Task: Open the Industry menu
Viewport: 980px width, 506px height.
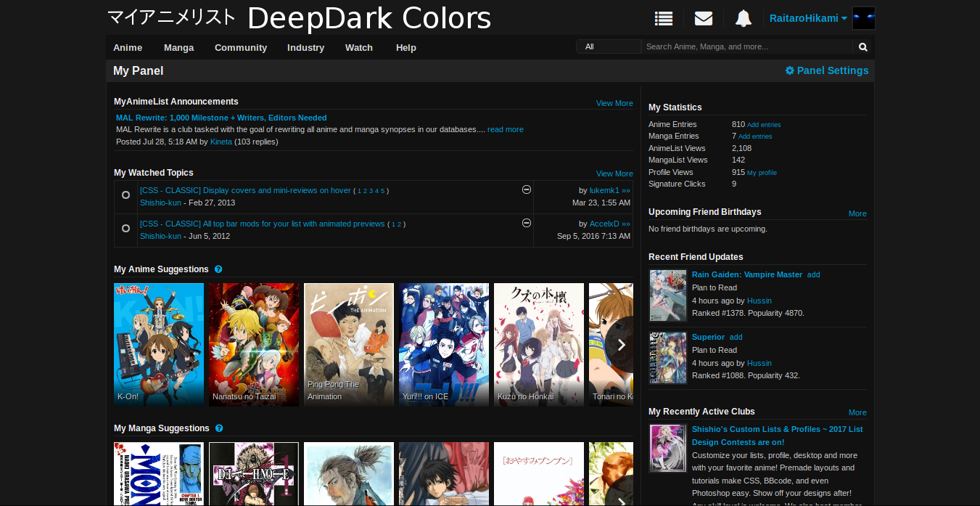Action: pyautogui.click(x=305, y=47)
